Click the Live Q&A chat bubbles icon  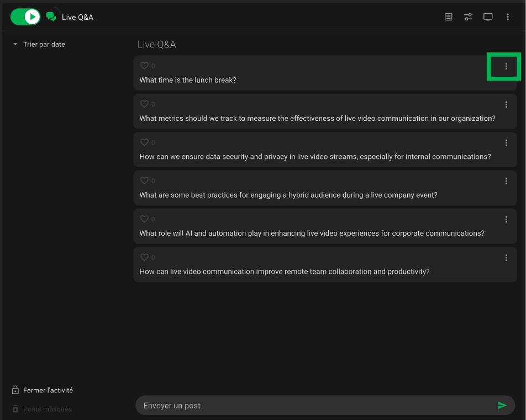point(51,17)
